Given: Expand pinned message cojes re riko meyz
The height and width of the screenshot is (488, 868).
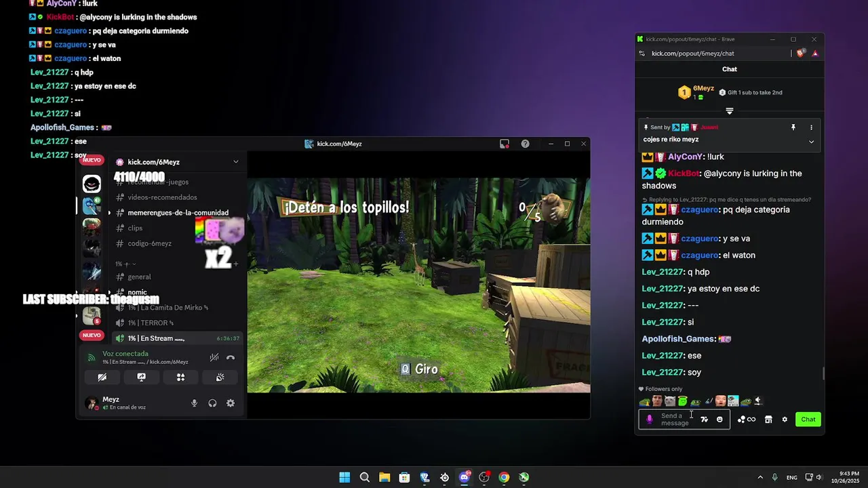Looking at the screenshot, I should 811,142.
